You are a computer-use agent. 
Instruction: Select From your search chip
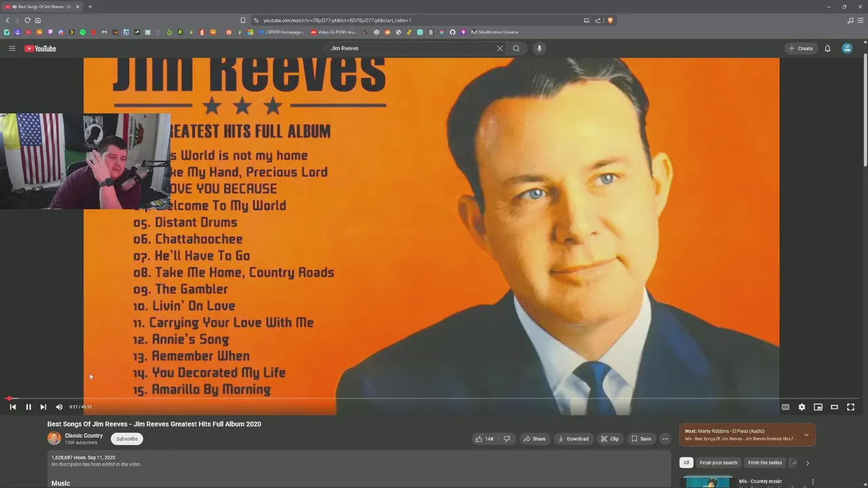coord(718,462)
